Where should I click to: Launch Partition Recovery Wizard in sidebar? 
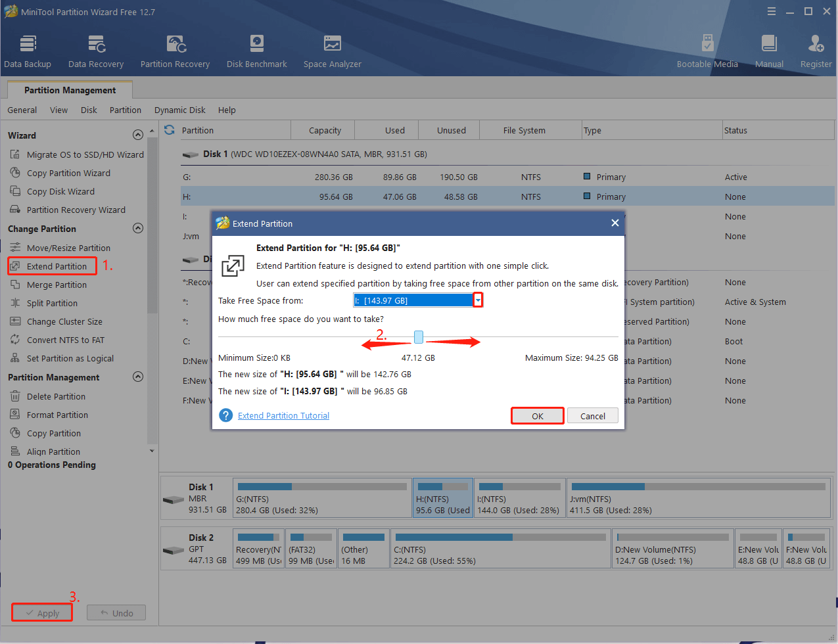pos(68,210)
